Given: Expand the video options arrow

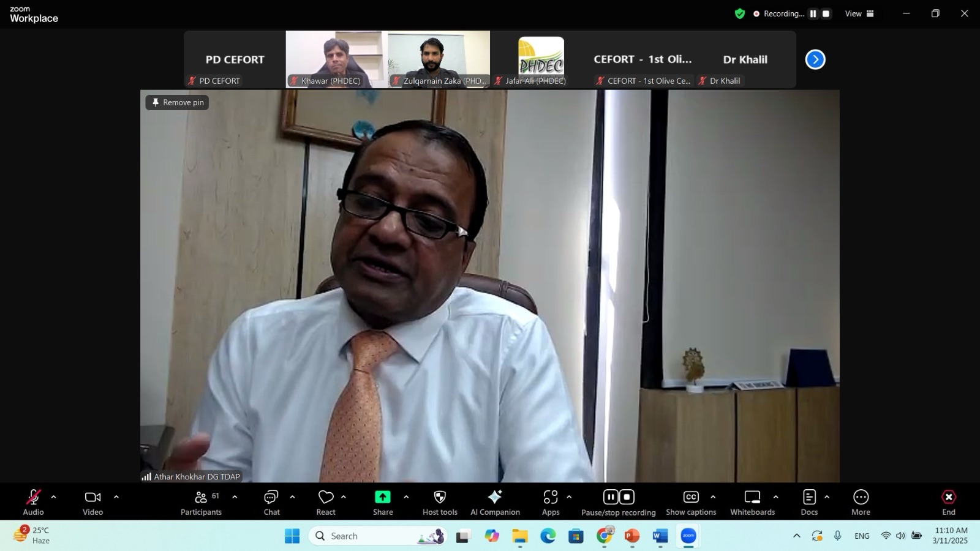Looking at the screenshot, I should [116, 497].
